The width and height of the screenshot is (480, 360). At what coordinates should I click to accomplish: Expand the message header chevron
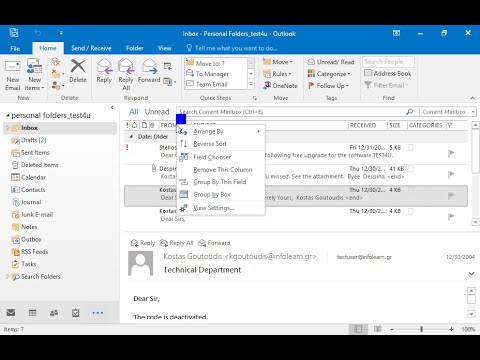471,273
